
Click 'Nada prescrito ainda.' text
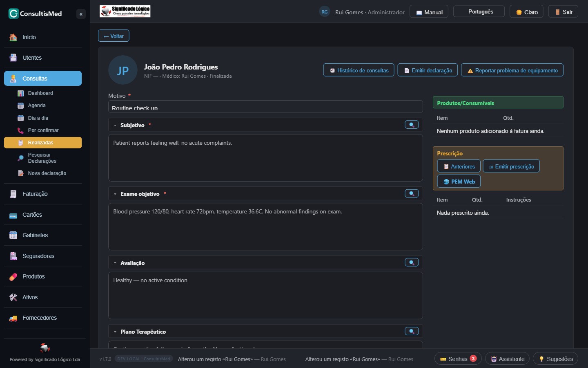(x=463, y=213)
